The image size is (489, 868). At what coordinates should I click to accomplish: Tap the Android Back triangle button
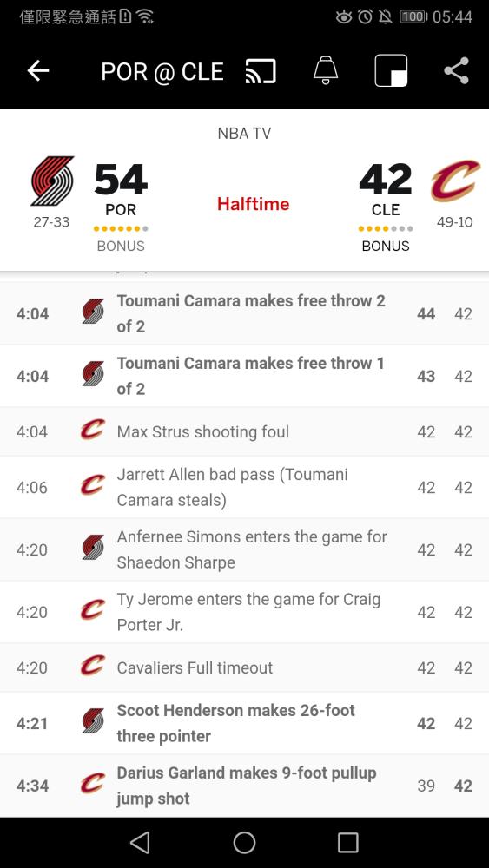click(140, 843)
